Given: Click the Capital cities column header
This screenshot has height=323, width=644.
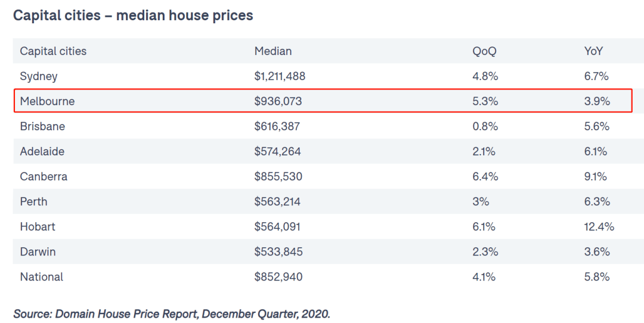Looking at the screenshot, I should (54, 51).
